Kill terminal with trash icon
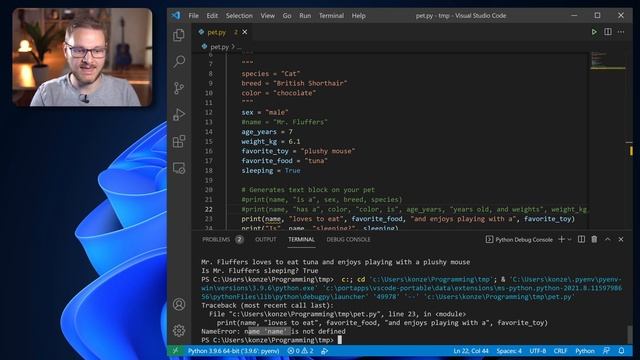640x360 pixels. click(594, 239)
